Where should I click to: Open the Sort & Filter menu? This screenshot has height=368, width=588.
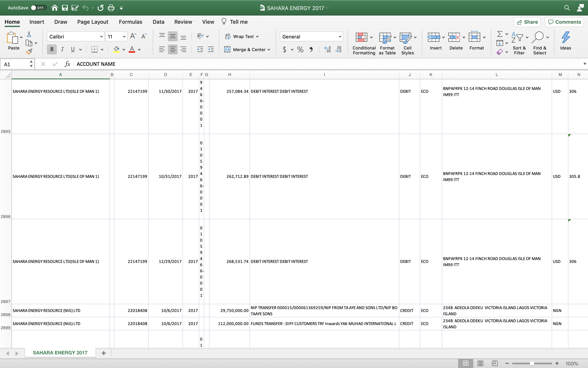pyautogui.click(x=519, y=43)
